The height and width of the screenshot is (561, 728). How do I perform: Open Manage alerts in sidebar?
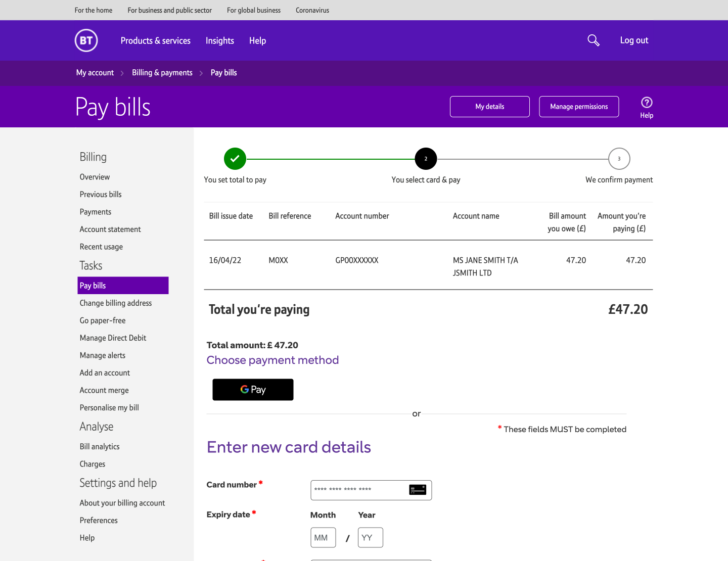point(103,355)
